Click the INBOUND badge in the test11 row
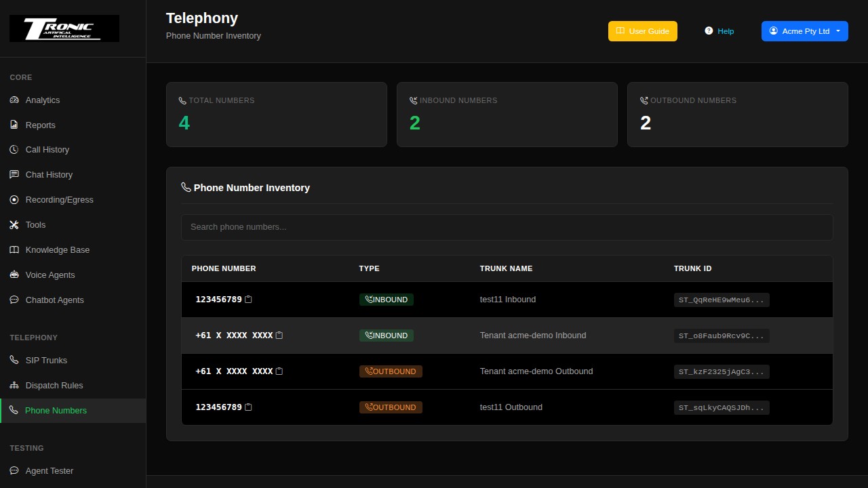The width and height of the screenshot is (868, 488). pos(387,300)
